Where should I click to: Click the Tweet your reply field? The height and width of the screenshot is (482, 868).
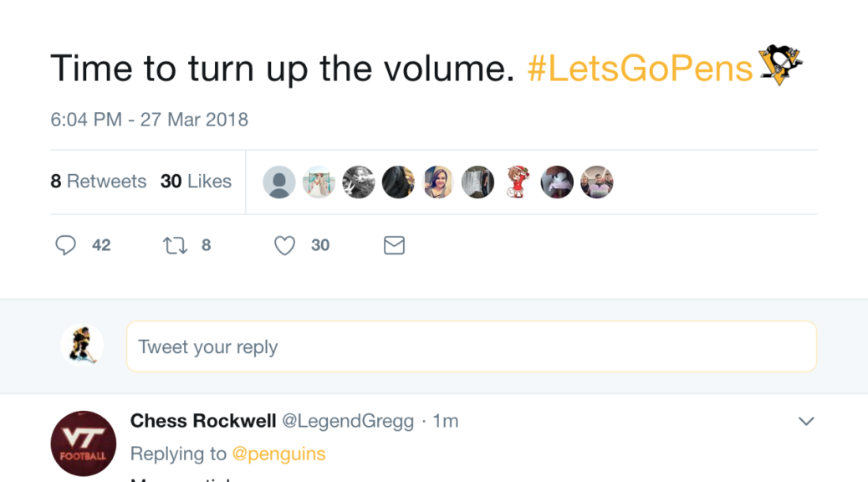pos(471,346)
